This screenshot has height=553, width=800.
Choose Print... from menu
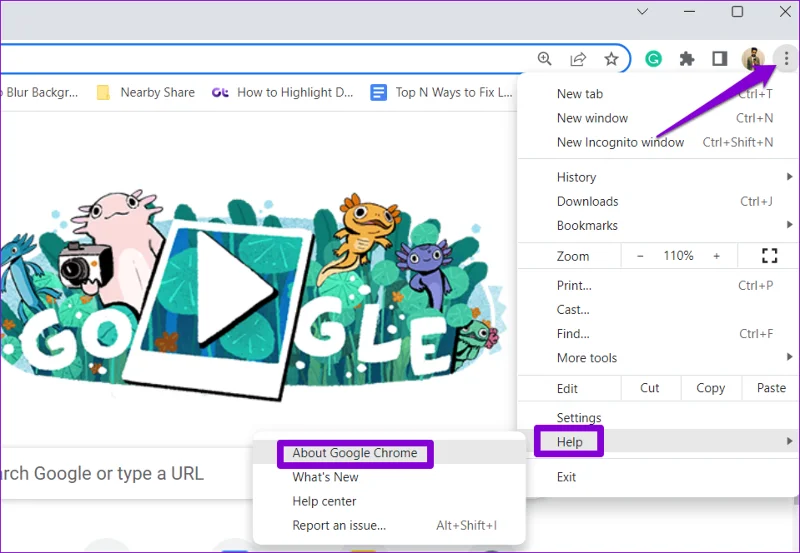click(x=659, y=286)
